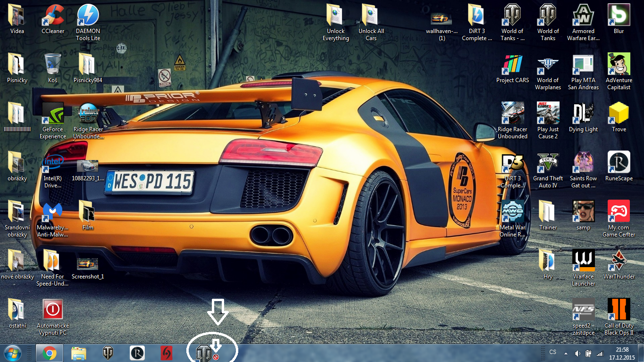Screen dimensions: 644x362
Task: Open the Koš recycle bin
Action: [x=52, y=65]
